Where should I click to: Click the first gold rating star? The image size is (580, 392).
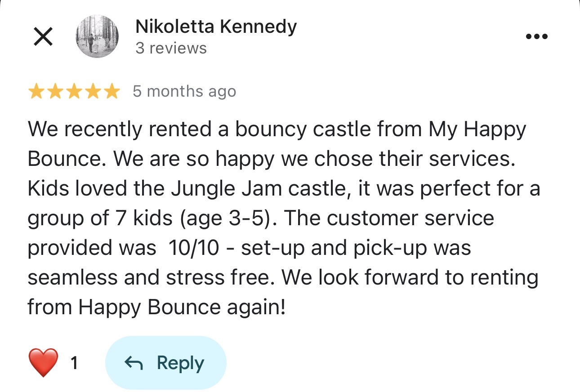tap(36, 92)
